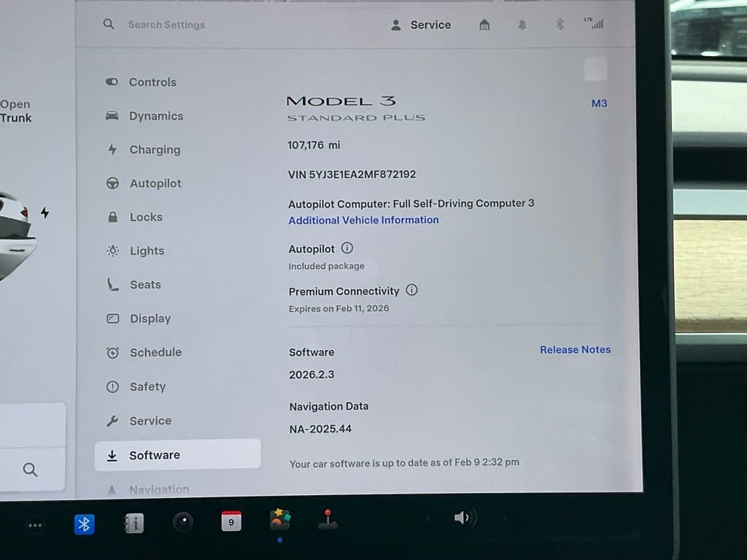The width and height of the screenshot is (747, 560).
Task: Tap the 107,176 mi odometer reading
Action: point(314,145)
